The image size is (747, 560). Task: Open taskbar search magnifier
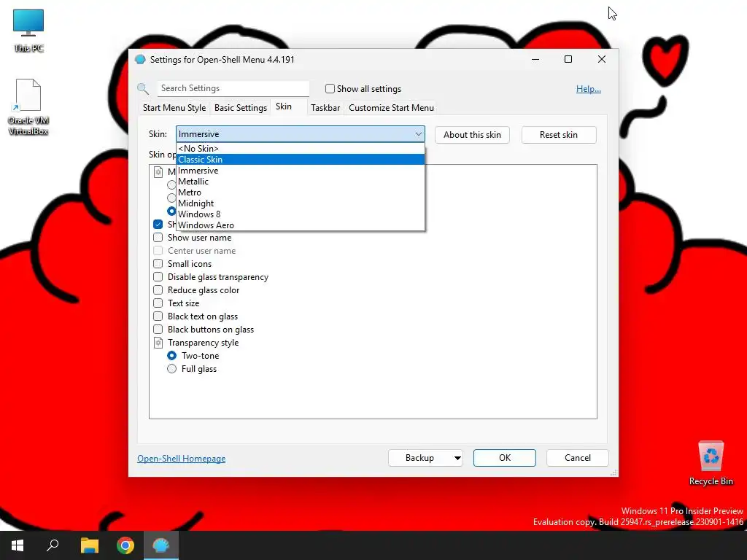tap(53, 545)
